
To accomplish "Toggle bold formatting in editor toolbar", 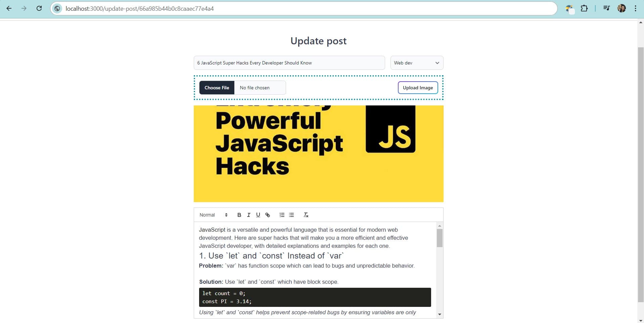I will pos(239,215).
